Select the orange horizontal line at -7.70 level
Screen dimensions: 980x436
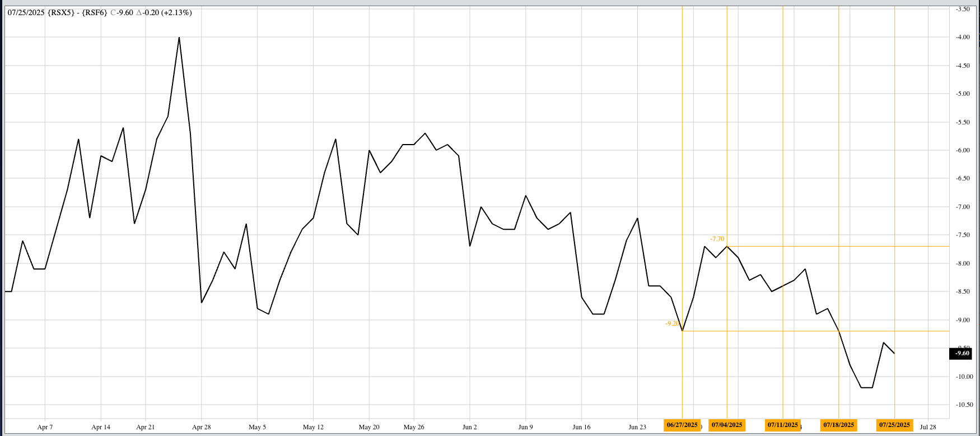tap(840, 246)
